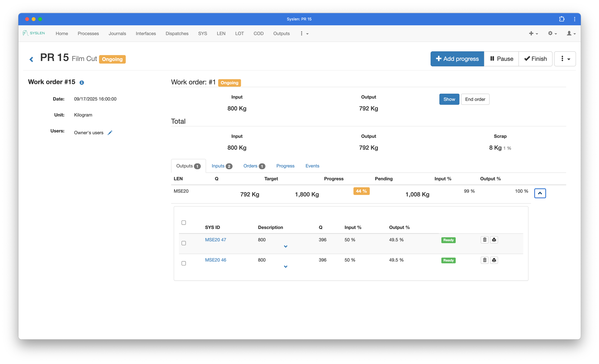Click the back arrow beside PR 15
The width and height of the screenshot is (599, 364).
pyautogui.click(x=31, y=59)
